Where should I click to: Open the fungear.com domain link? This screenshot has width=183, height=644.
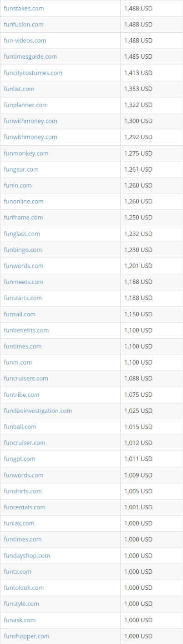tap(21, 169)
